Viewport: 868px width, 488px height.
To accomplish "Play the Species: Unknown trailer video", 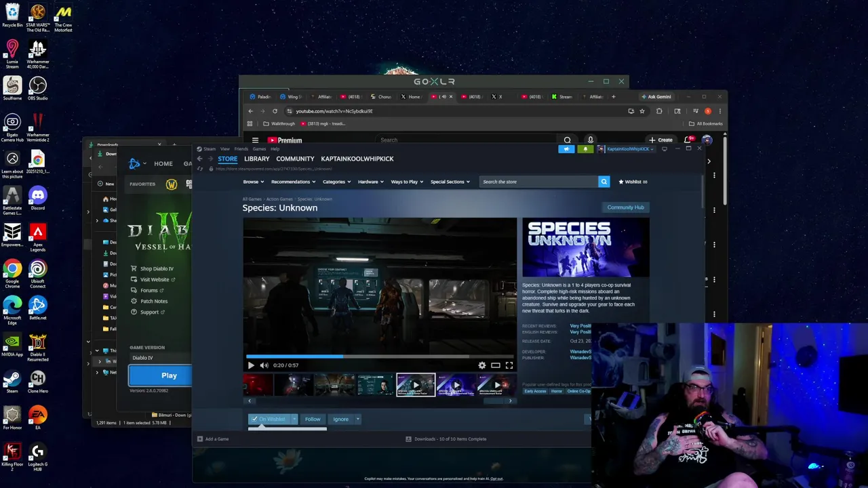I will 251,365.
